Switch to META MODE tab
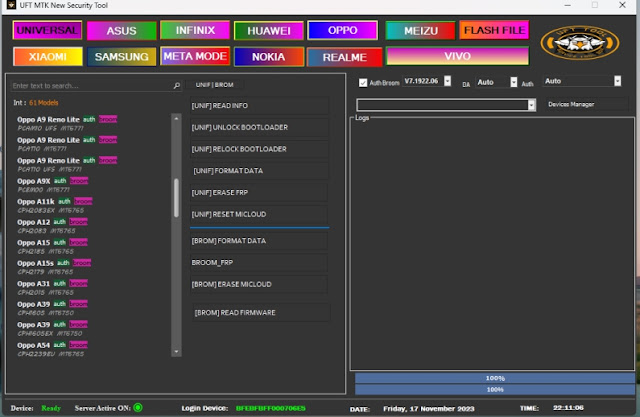Viewport: 640px width, 417px height. point(195,56)
